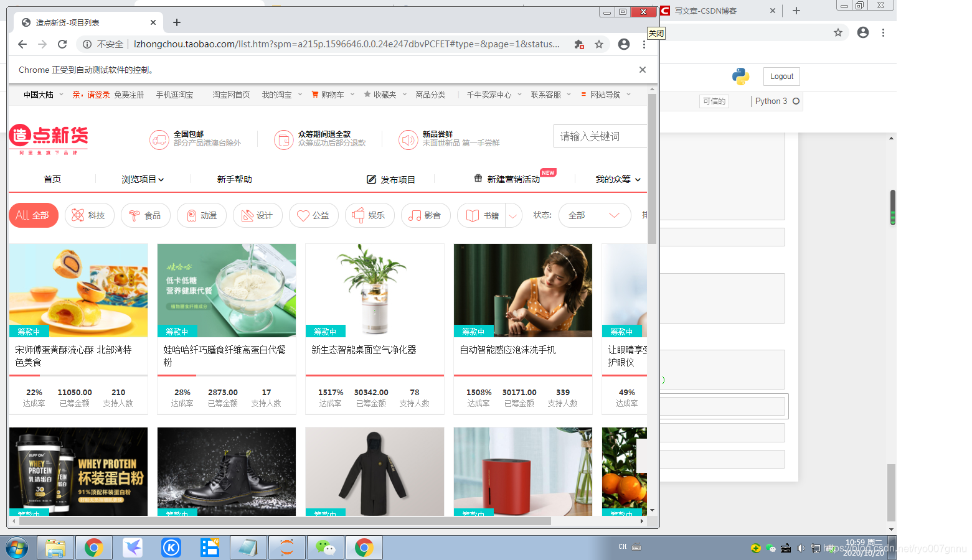Screen dimensions: 972x560
Task: Click the 造点新货 logo
Action: coord(49,138)
